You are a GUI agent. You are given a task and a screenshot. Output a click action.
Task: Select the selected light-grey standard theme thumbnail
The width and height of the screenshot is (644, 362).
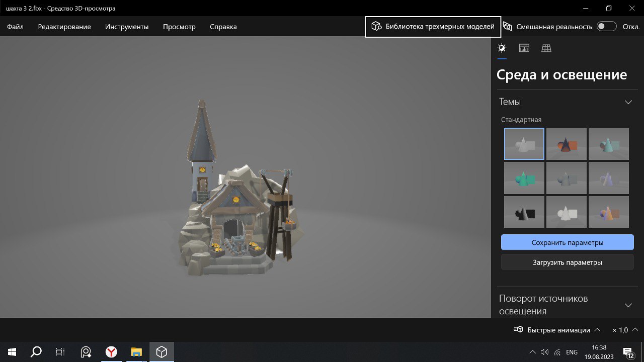coord(524,144)
